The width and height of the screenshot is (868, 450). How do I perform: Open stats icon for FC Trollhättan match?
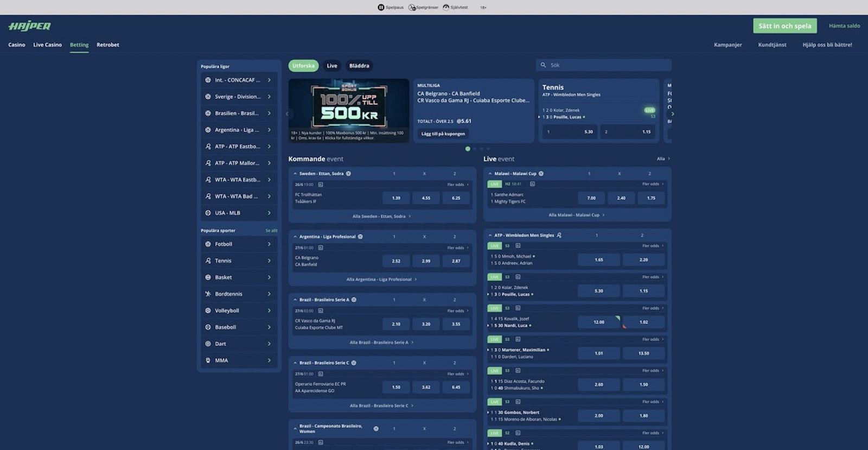pyautogui.click(x=321, y=185)
